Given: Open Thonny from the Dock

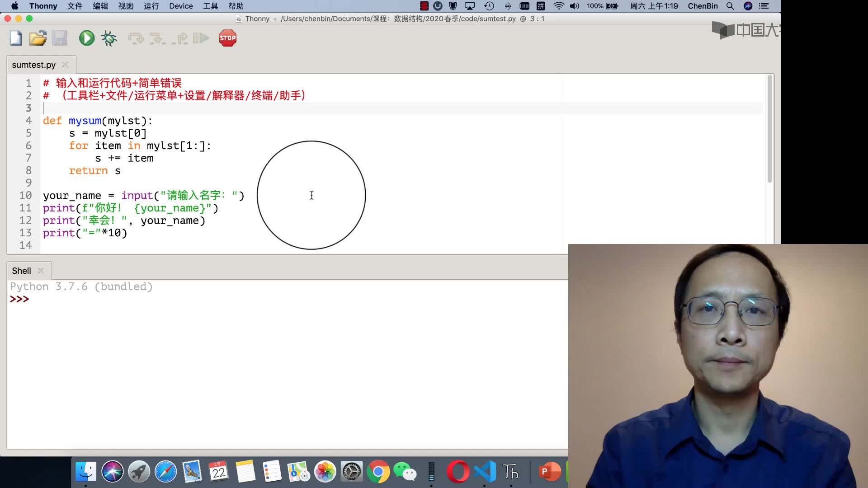Looking at the screenshot, I should pyautogui.click(x=511, y=472).
